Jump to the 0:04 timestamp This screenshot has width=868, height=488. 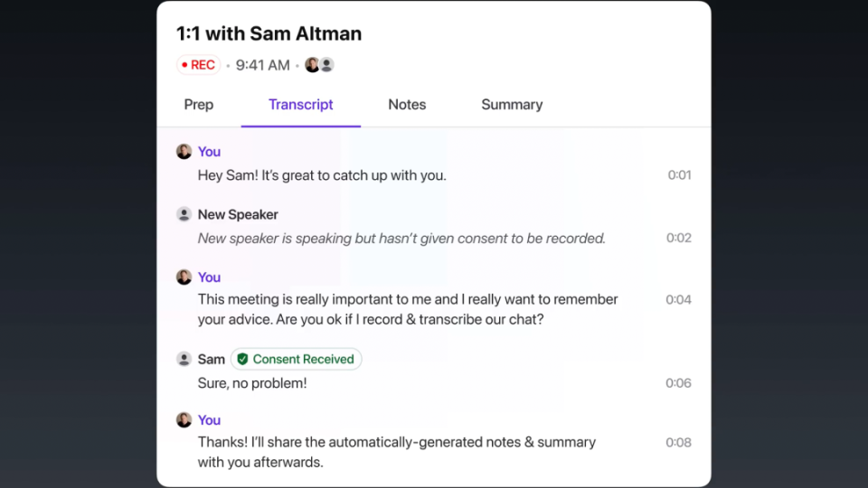678,300
